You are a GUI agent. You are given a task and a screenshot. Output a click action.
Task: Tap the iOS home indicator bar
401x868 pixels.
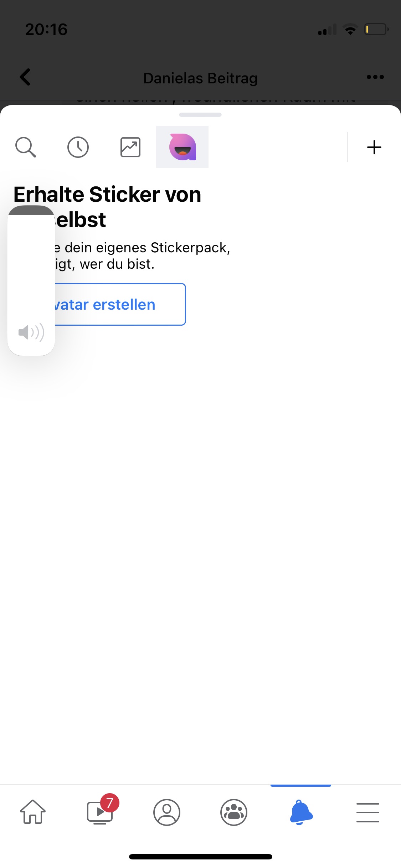[200, 857]
